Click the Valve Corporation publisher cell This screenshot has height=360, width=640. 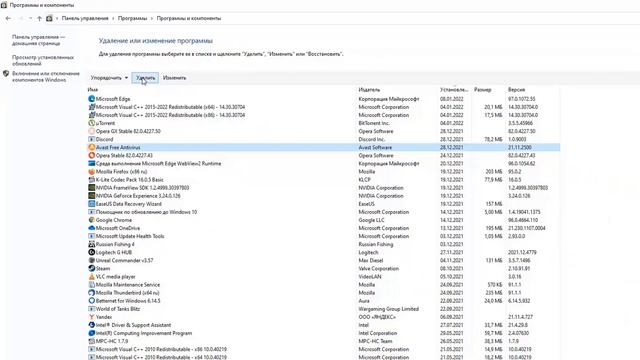pyautogui.click(x=378, y=269)
